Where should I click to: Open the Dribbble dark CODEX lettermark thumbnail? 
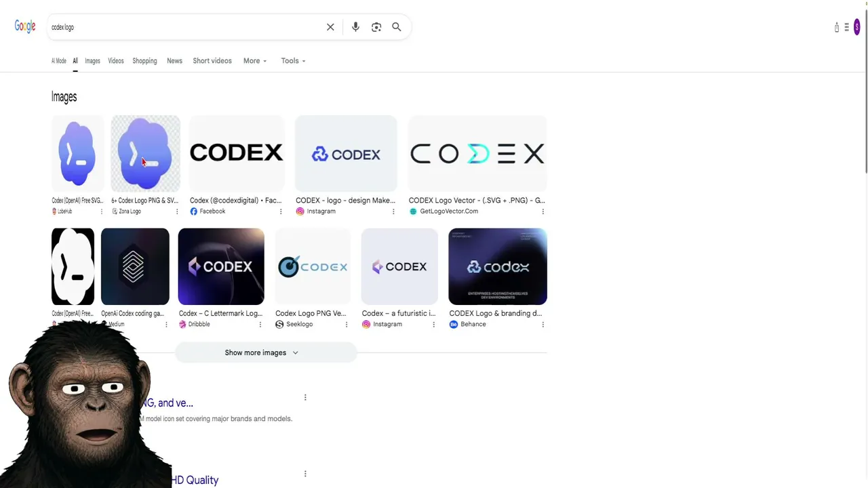point(221,266)
